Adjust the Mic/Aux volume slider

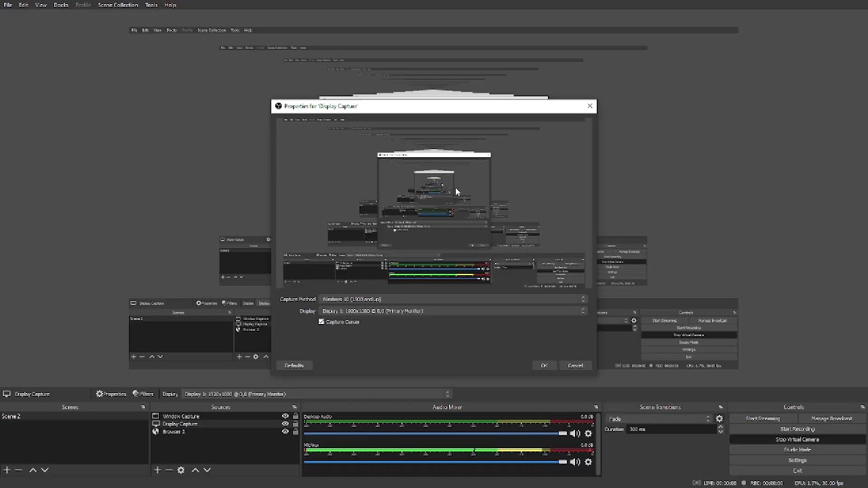435,462
